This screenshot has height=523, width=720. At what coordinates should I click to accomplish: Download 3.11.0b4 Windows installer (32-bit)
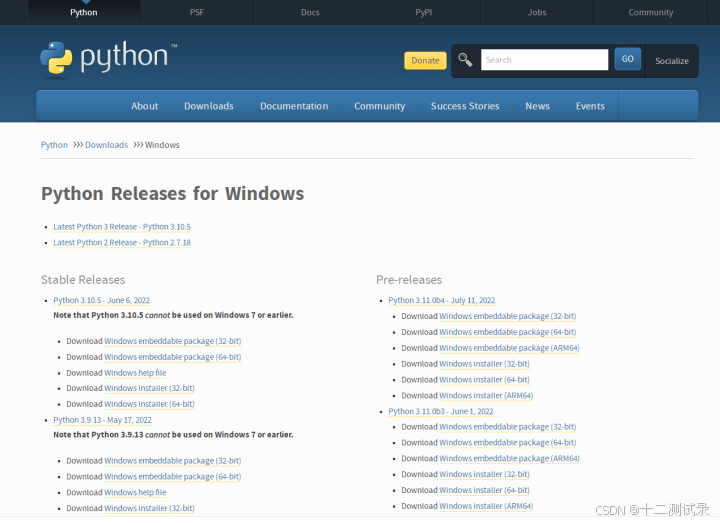click(484, 364)
